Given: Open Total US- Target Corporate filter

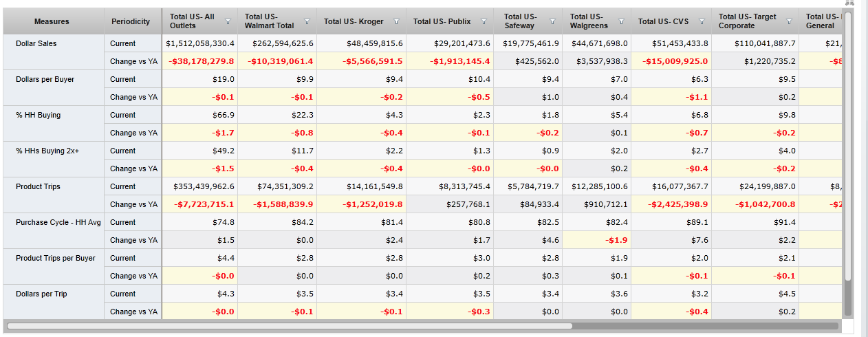Looking at the screenshot, I should [x=789, y=22].
